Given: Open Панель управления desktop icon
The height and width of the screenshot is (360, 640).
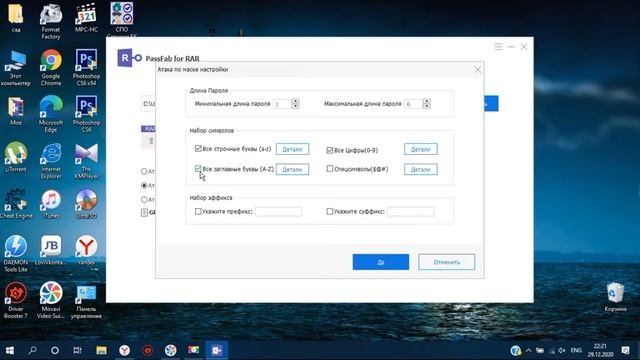Looking at the screenshot, I should (x=86, y=302).
